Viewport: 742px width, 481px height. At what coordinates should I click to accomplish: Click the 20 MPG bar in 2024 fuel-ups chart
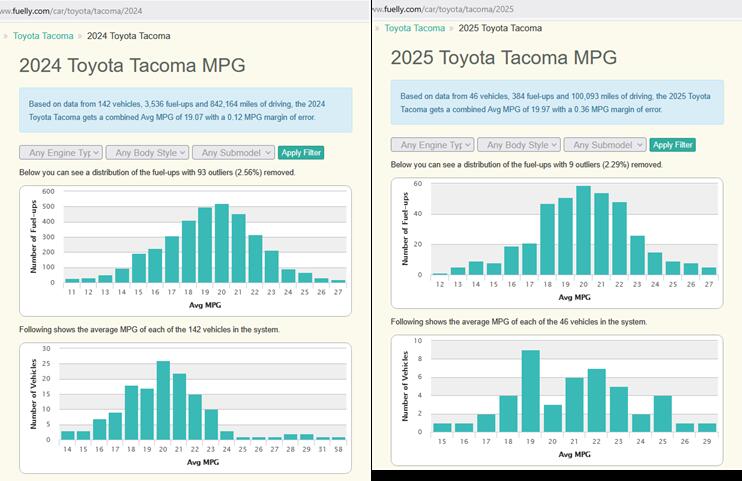[x=222, y=243]
